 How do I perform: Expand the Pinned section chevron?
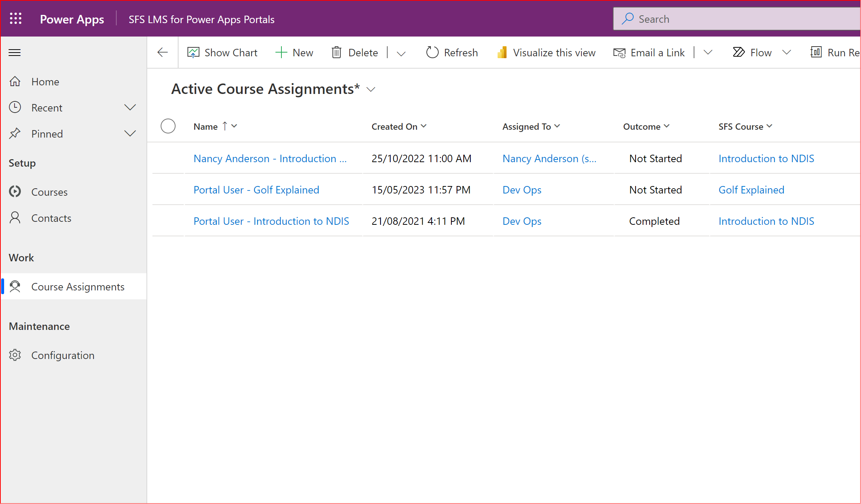tap(130, 134)
